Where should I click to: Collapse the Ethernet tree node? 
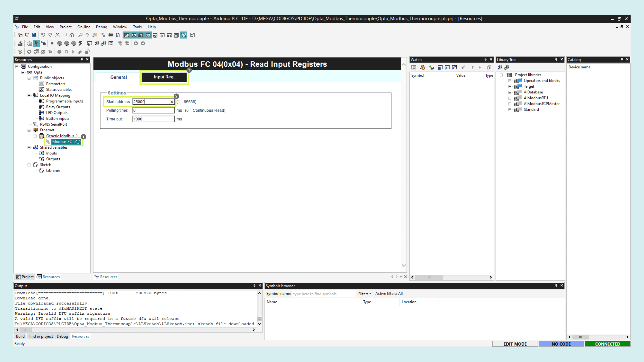click(x=29, y=130)
